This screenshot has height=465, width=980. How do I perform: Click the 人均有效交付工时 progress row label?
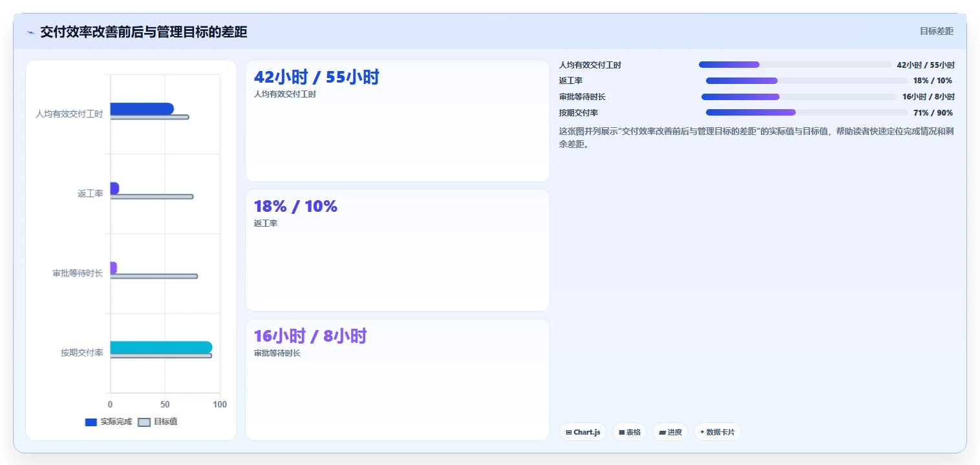[x=590, y=65]
